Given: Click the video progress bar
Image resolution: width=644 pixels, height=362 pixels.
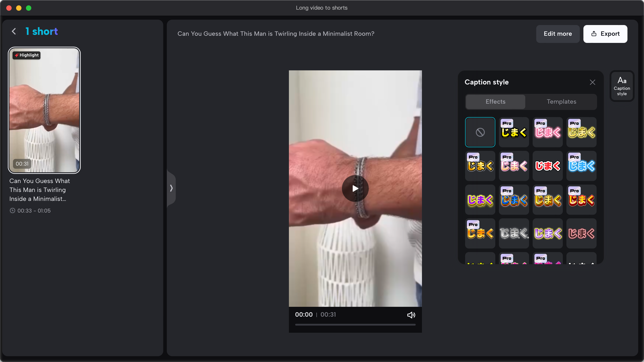Looking at the screenshot, I should [x=355, y=324].
